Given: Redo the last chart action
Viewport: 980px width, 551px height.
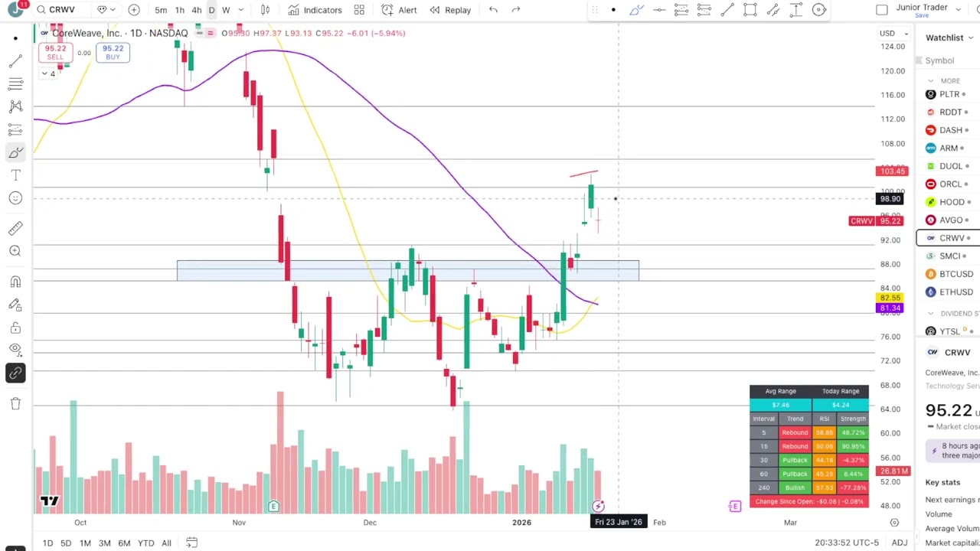Looking at the screenshot, I should (x=516, y=10).
